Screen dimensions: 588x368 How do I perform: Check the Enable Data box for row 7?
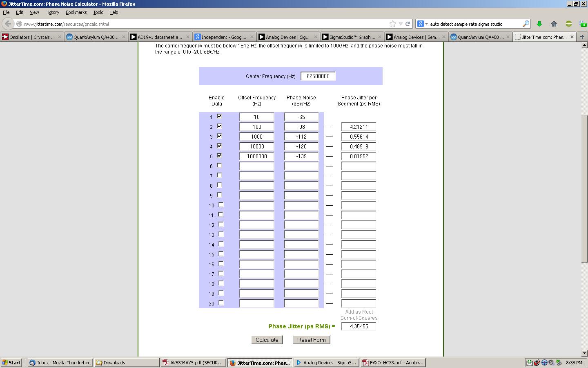click(x=219, y=175)
